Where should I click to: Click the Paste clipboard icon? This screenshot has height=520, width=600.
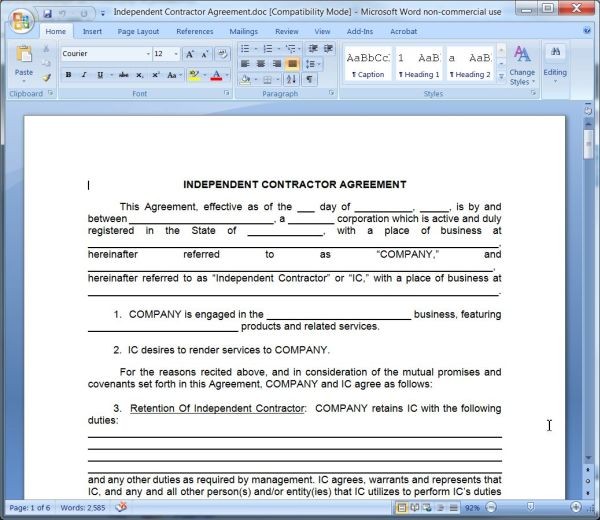pos(24,54)
